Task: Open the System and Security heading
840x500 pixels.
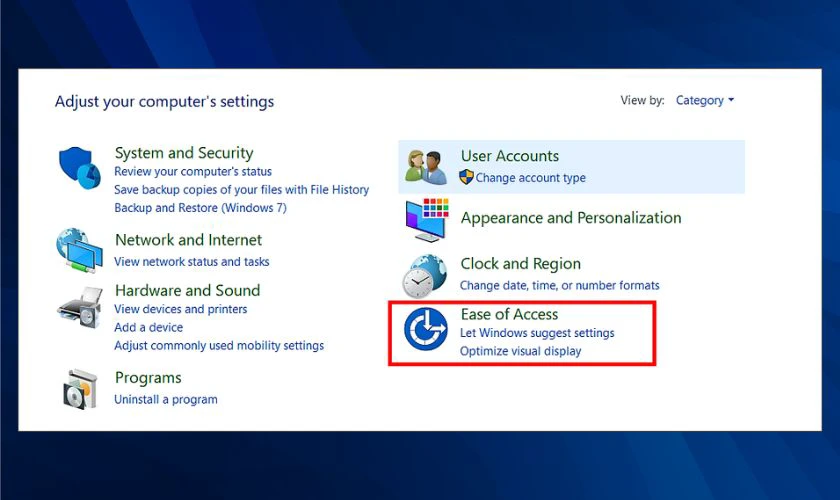Action: coord(184,153)
